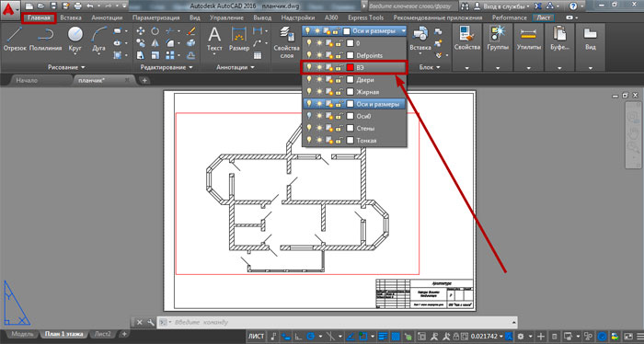Select the Полилиния polyline tool
This screenshot has height=344, width=644.
pyautogui.click(x=45, y=39)
